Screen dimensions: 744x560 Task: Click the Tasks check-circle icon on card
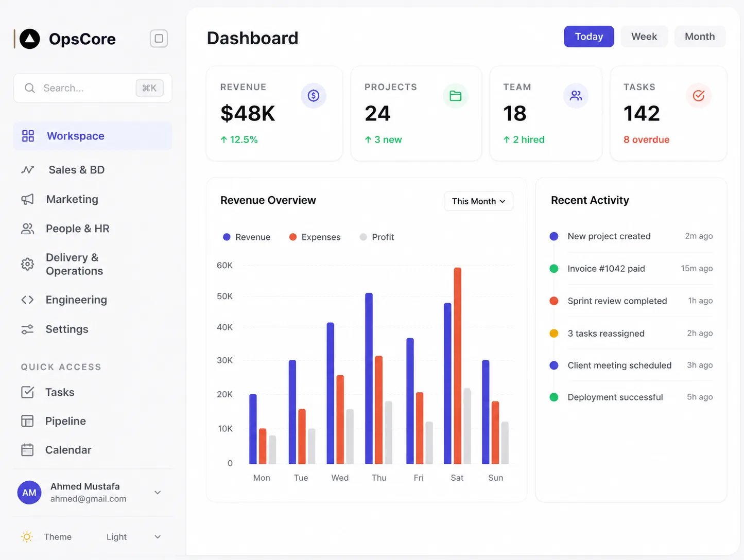tap(699, 96)
